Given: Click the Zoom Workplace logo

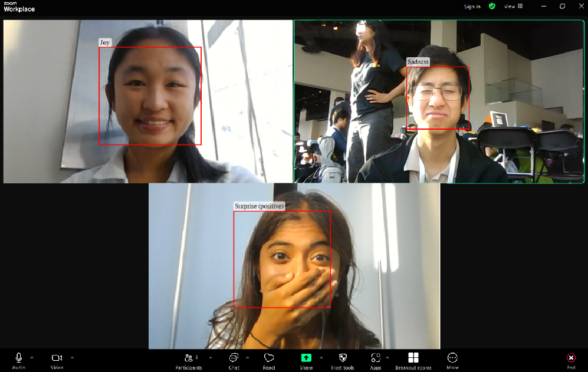Looking at the screenshot, I should pos(19,6).
